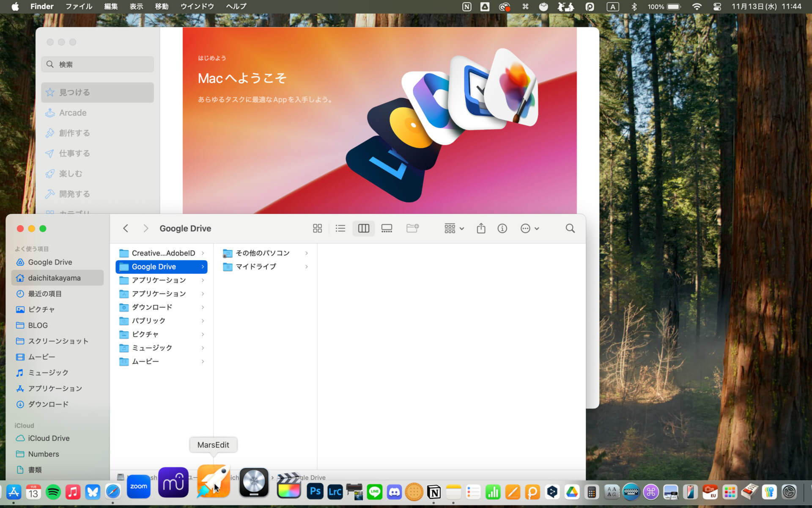
Task: Select Creative...AdobeID folder in column
Action: point(161,253)
